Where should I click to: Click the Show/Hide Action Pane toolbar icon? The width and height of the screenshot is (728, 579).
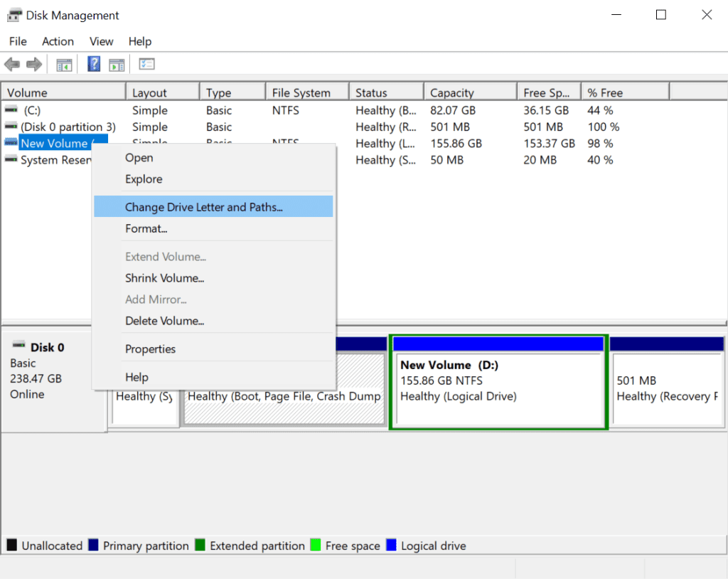(x=116, y=64)
